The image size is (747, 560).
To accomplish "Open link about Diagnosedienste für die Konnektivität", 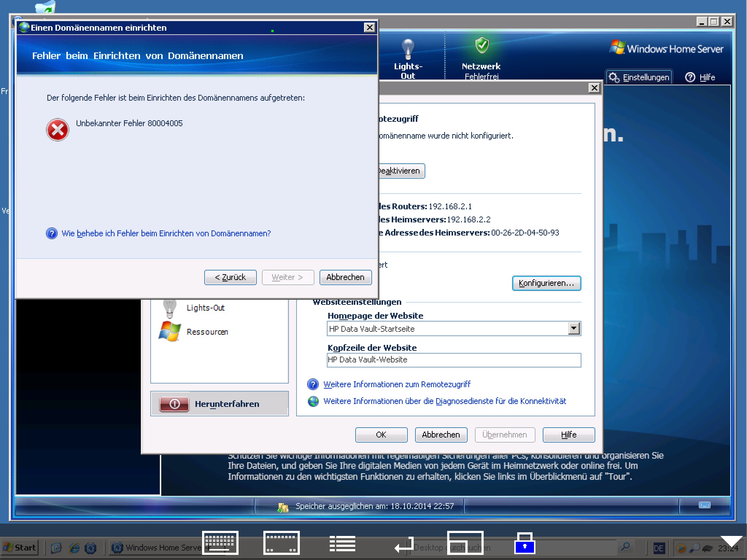I will click(445, 401).
